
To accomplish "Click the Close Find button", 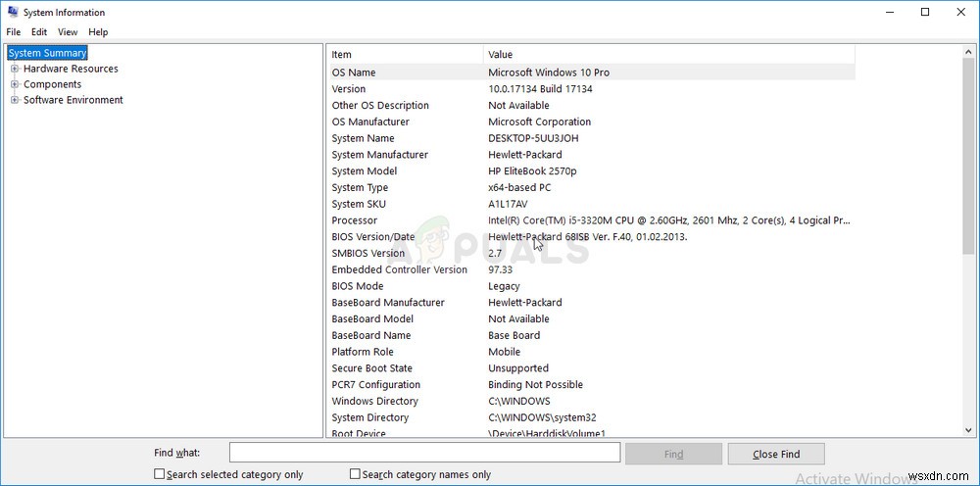I will click(776, 454).
